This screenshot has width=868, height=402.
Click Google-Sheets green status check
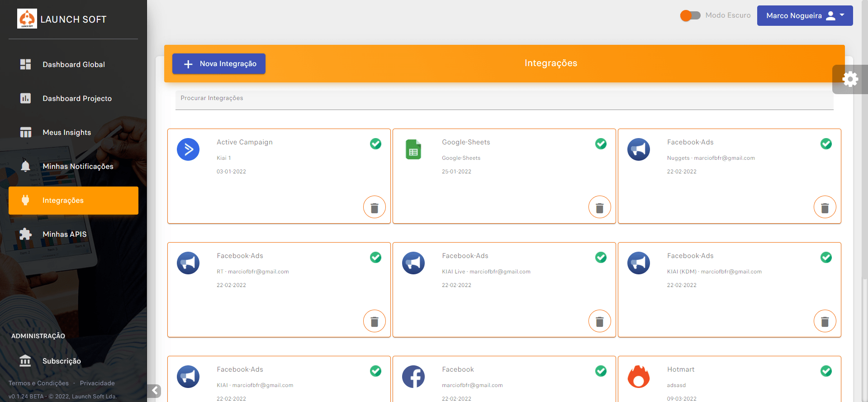point(601,144)
